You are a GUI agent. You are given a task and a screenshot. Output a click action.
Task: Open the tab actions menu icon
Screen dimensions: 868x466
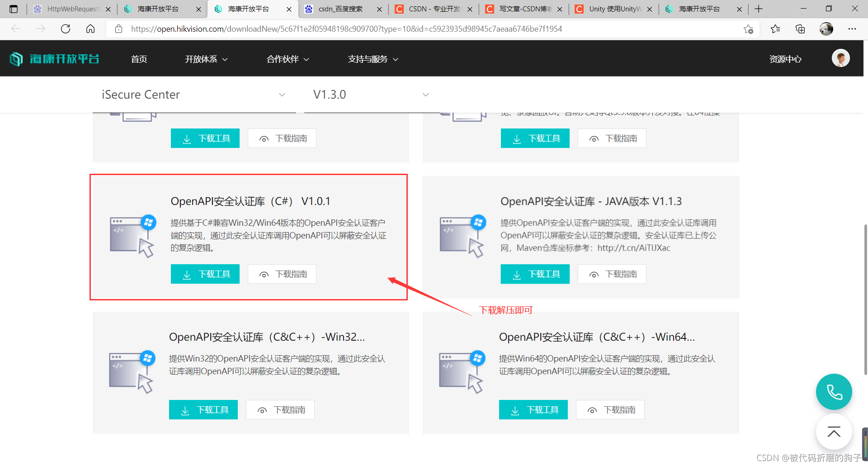[14, 9]
